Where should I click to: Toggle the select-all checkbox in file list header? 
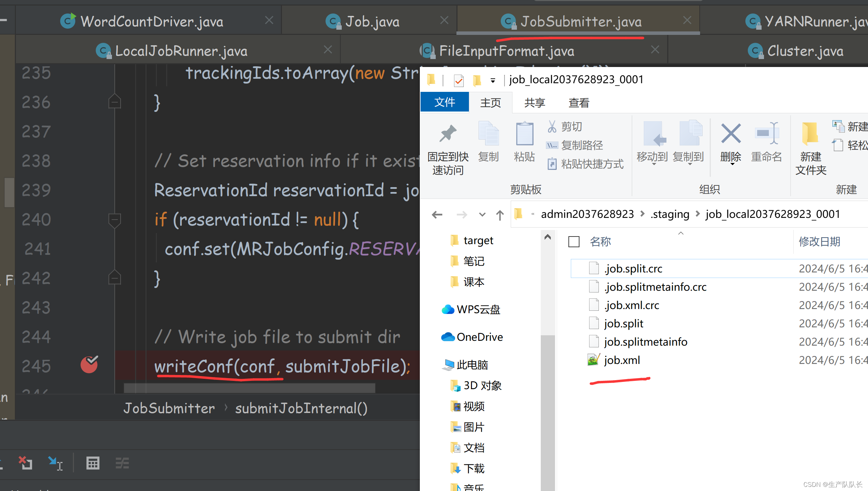pyautogui.click(x=574, y=242)
